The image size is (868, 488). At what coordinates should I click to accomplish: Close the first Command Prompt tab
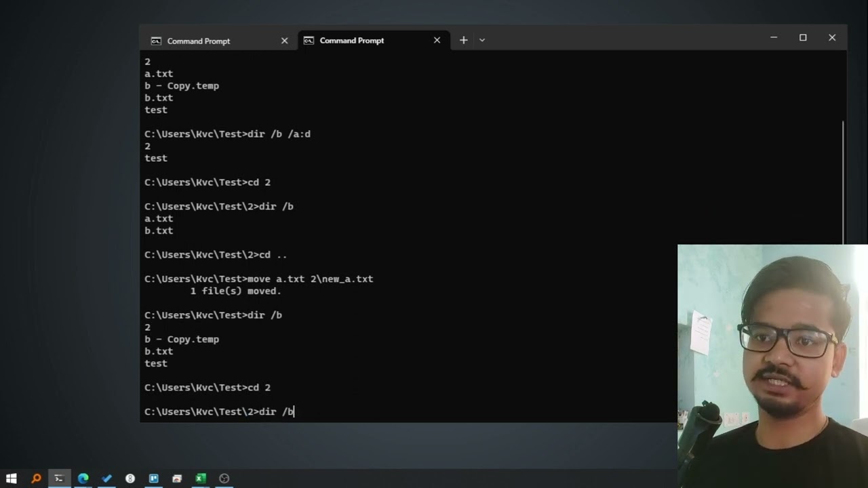pyautogui.click(x=284, y=41)
